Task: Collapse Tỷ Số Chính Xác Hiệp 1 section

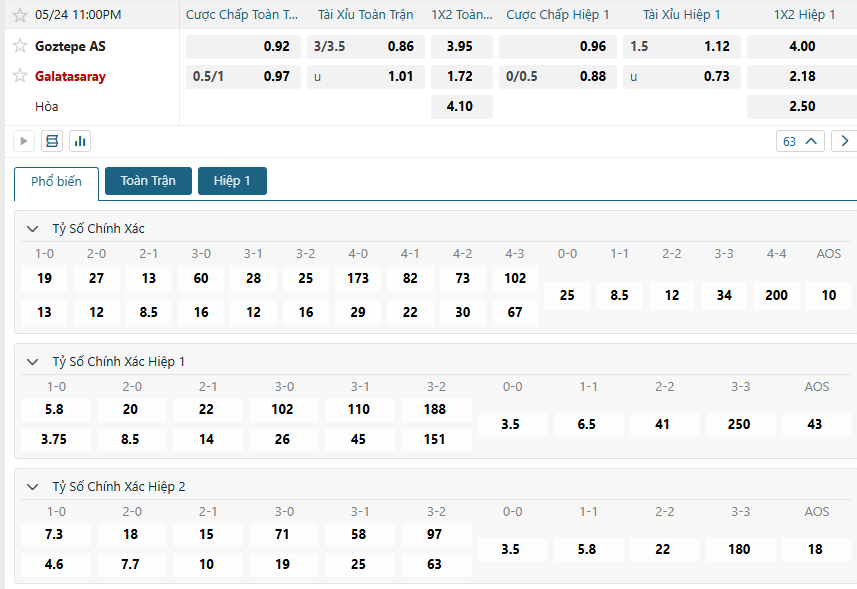Action: pos(33,362)
